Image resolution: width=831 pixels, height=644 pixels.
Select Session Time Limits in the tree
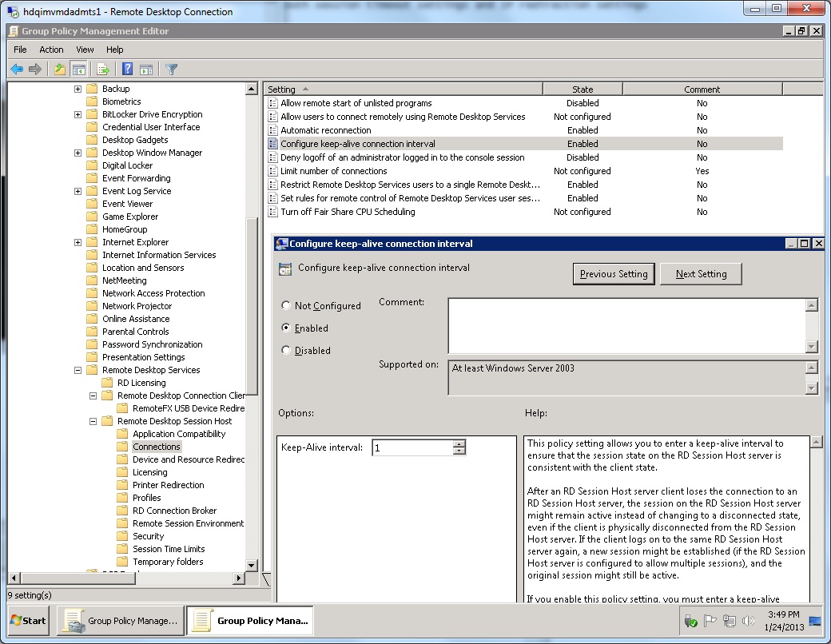pos(169,549)
